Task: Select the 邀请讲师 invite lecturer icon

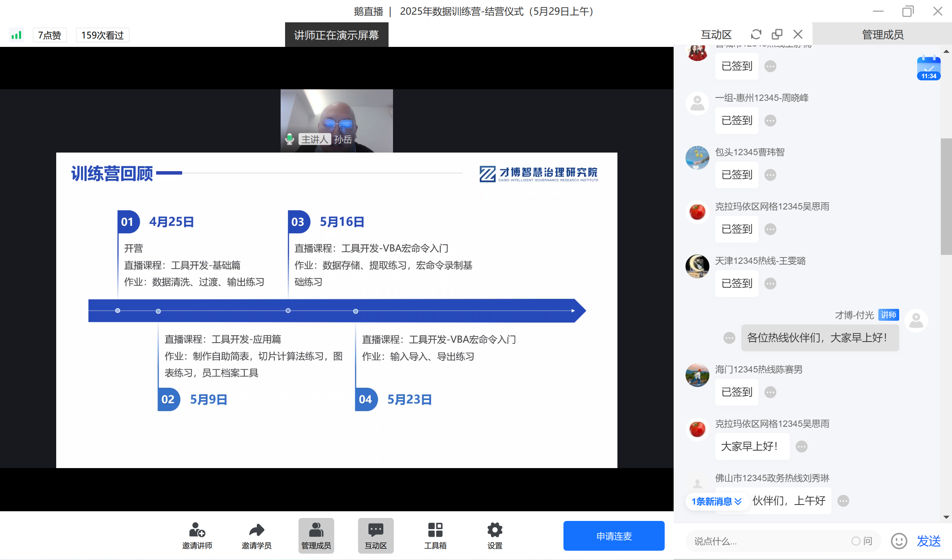Action: 197,529
